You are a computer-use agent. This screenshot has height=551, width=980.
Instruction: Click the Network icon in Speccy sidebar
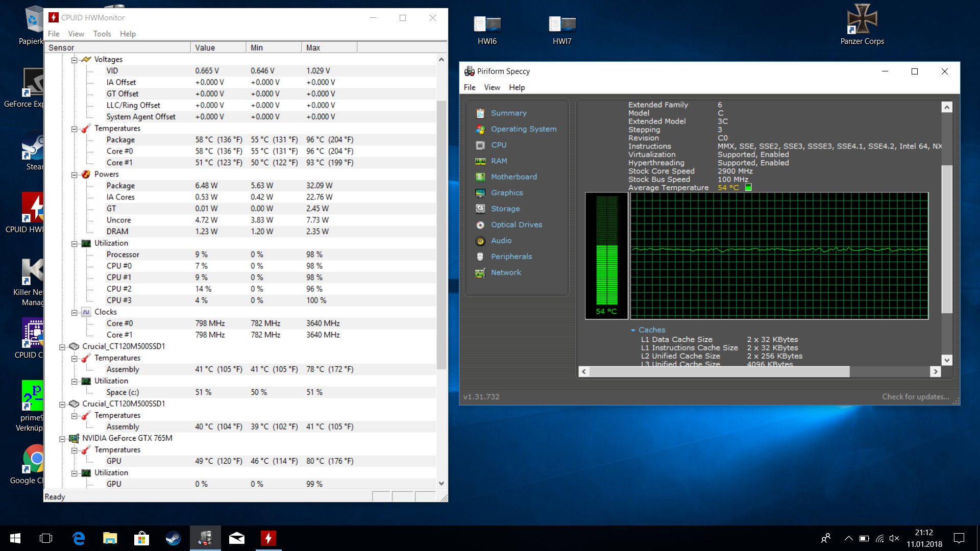[480, 273]
